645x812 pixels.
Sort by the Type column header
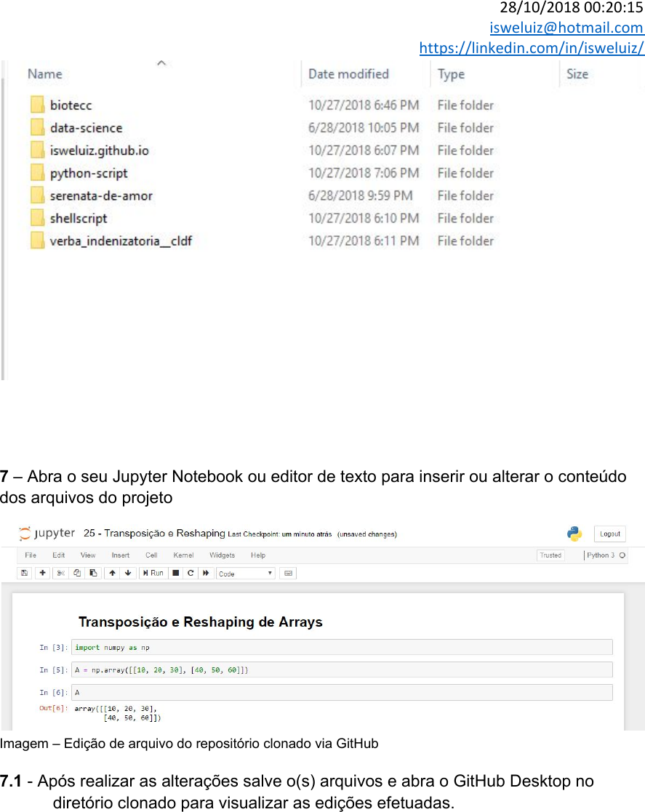[452, 75]
